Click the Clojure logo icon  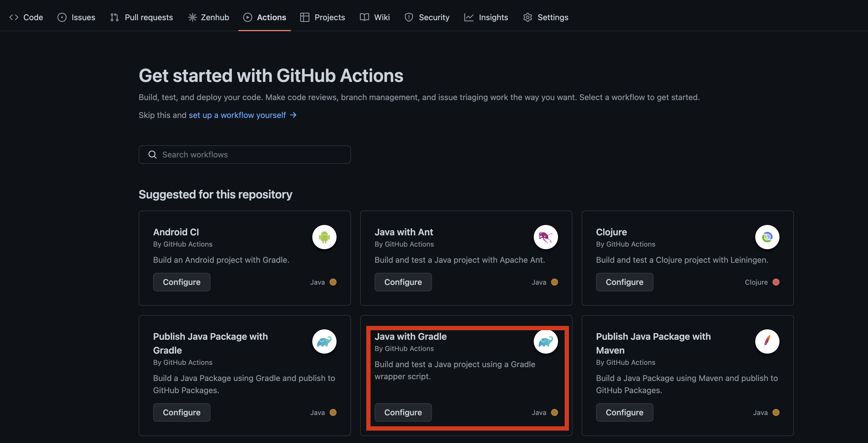pyautogui.click(x=767, y=237)
